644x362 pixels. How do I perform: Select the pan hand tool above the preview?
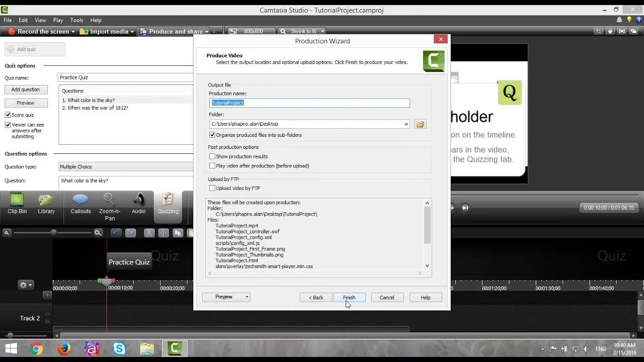[x=610, y=31]
